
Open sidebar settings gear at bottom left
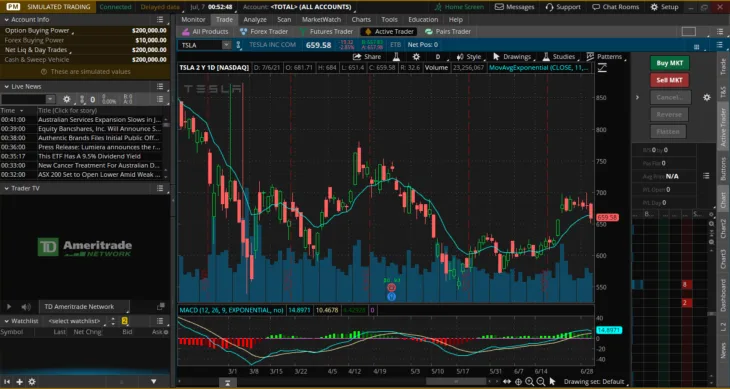32,382
